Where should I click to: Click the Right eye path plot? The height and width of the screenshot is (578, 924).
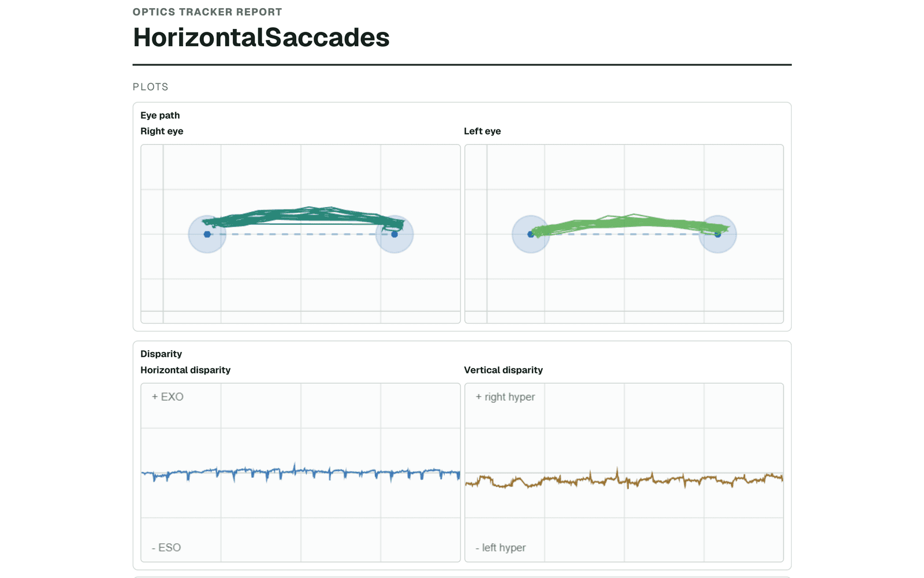pos(300,234)
